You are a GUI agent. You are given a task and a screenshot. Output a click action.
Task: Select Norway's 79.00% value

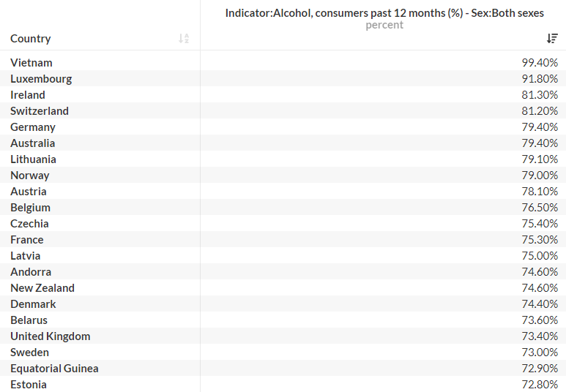(x=540, y=176)
